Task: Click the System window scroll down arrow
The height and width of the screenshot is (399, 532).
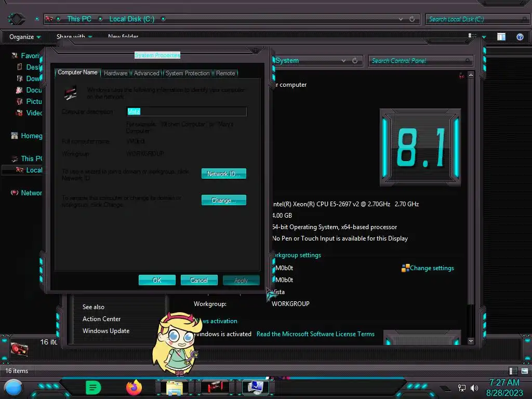Action: [x=471, y=341]
